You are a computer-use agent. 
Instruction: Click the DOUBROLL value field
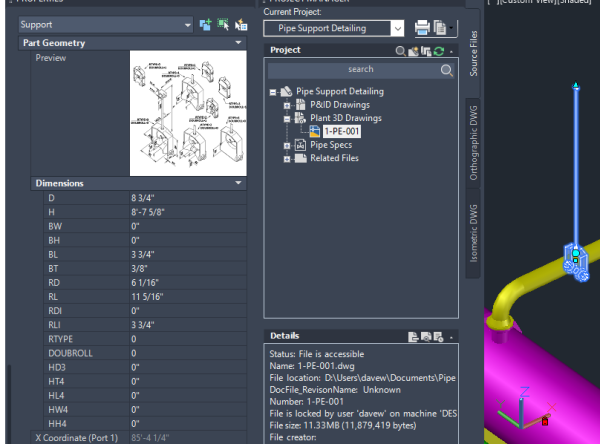click(188, 353)
